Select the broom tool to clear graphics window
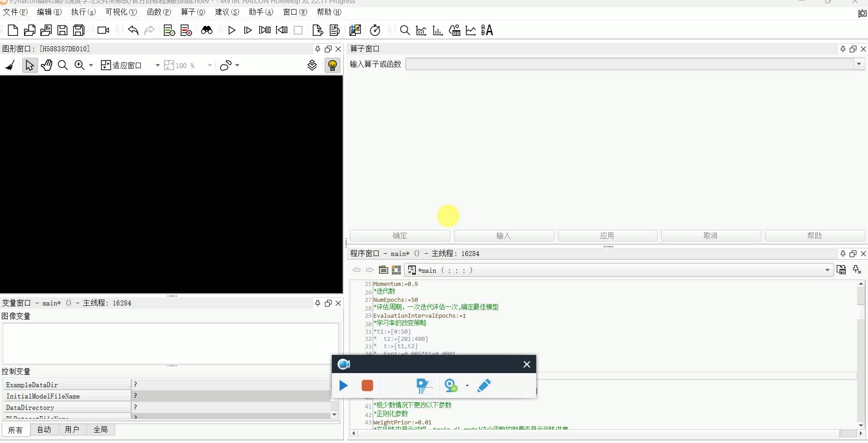This screenshot has width=868, height=443. tap(9, 65)
